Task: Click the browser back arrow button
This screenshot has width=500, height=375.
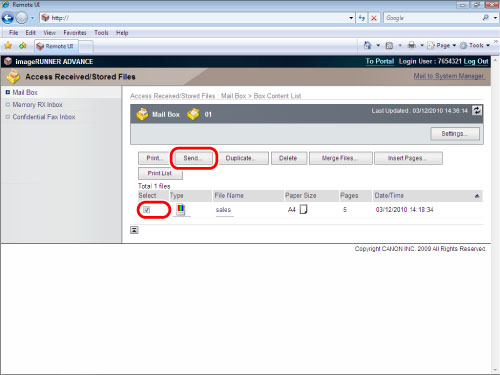Action: point(8,18)
